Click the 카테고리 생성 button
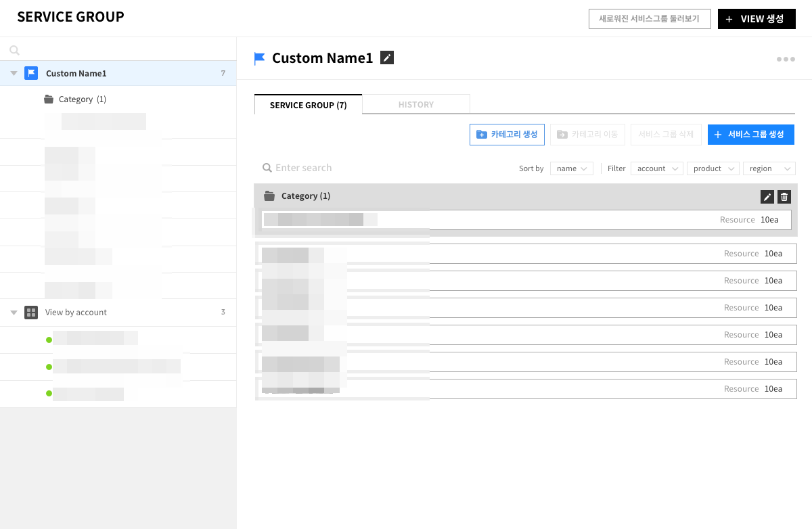The image size is (812, 529). [507, 135]
